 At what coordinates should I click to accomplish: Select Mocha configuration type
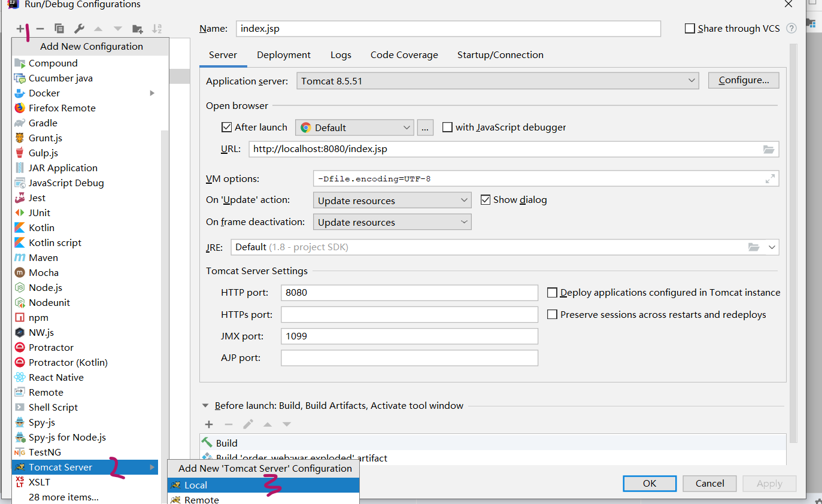[43, 272]
